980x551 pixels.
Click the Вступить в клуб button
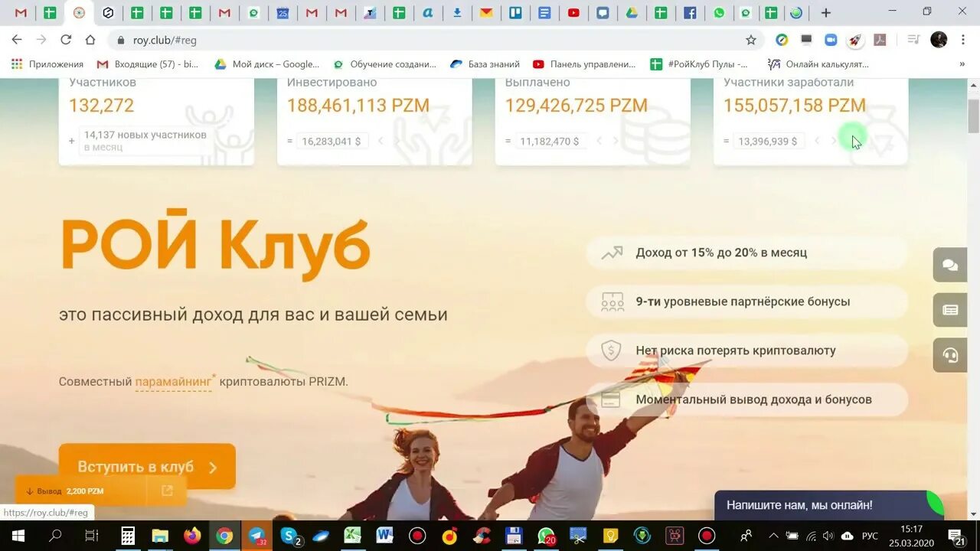pos(147,467)
